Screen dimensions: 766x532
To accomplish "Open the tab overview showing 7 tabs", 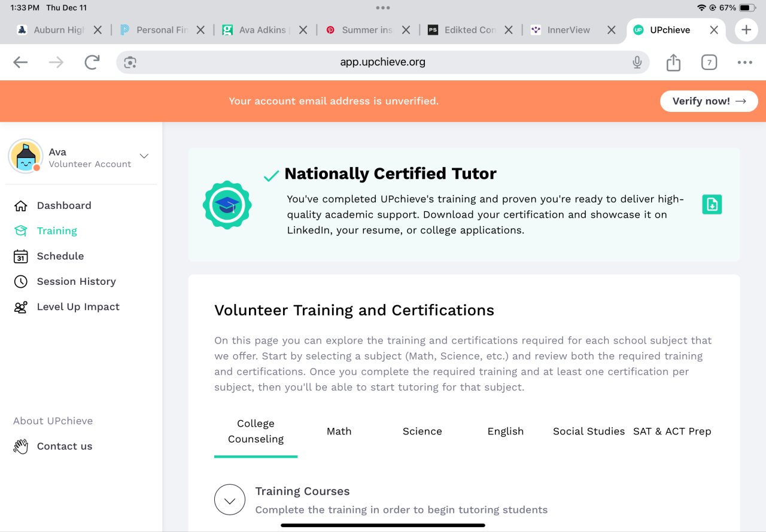I will coord(709,62).
